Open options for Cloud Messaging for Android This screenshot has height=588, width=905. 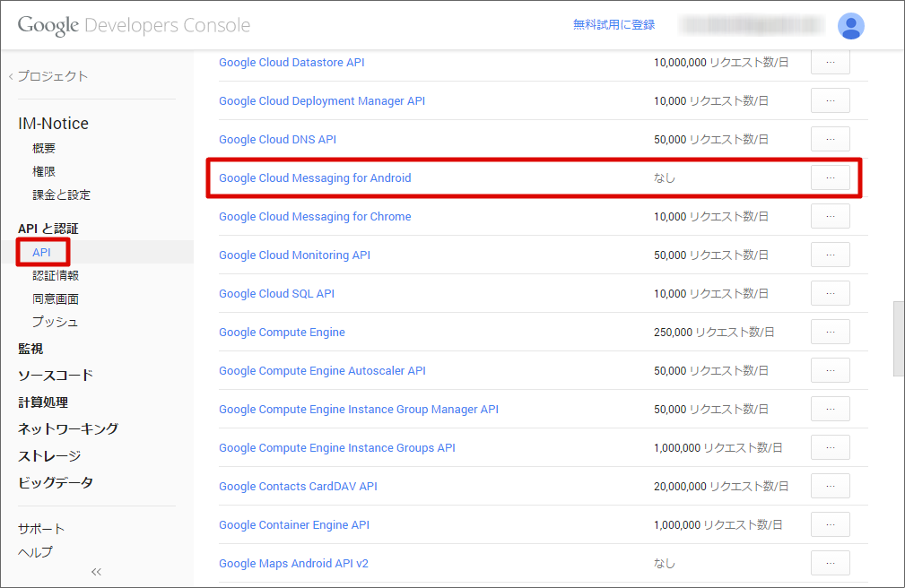(x=830, y=177)
